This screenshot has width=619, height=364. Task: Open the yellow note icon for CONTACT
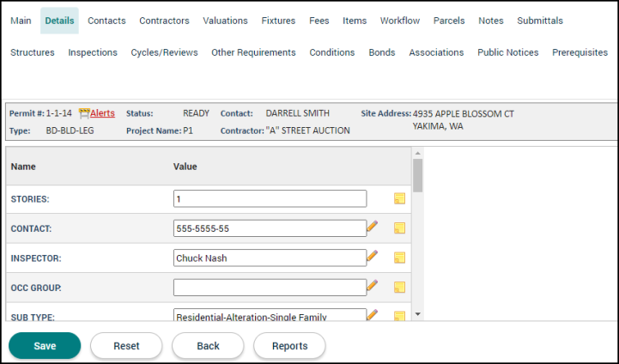click(399, 228)
